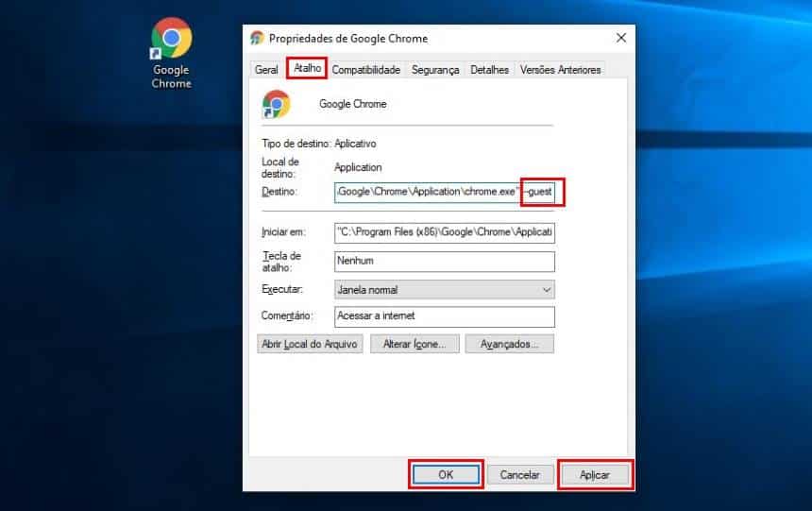
Task: Click the Alterar Ícone button
Action: pos(414,344)
